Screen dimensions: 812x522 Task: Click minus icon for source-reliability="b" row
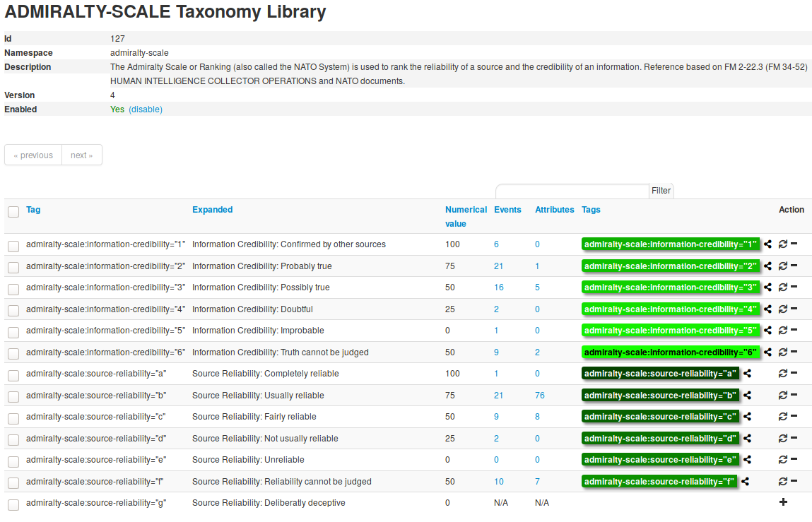[x=794, y=395]
